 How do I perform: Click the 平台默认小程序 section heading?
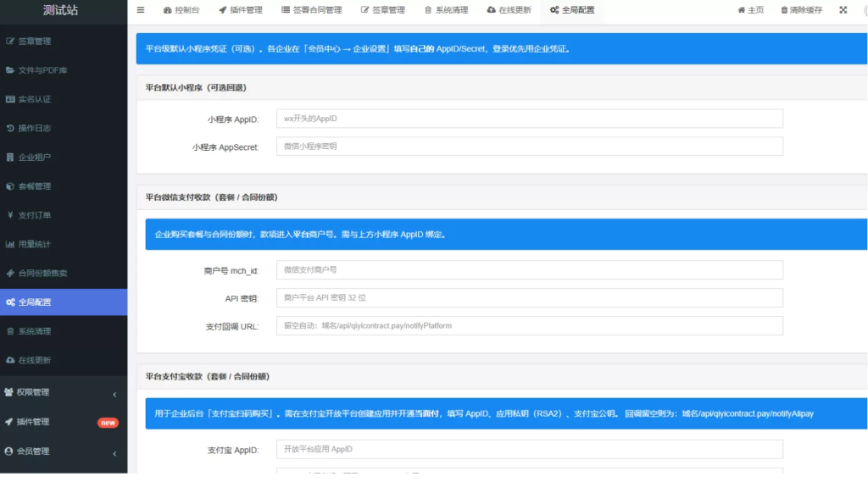[x=196, y=87]
